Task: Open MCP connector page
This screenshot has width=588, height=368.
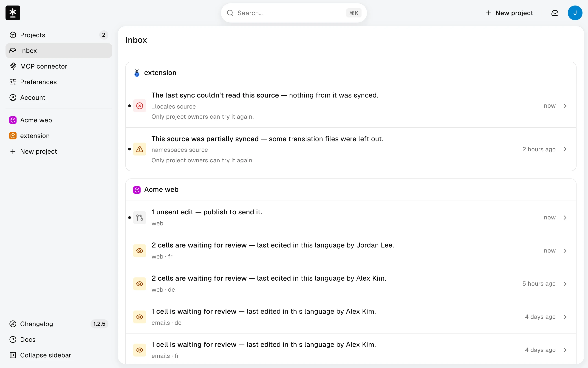Action: click(x=59, y=66)
